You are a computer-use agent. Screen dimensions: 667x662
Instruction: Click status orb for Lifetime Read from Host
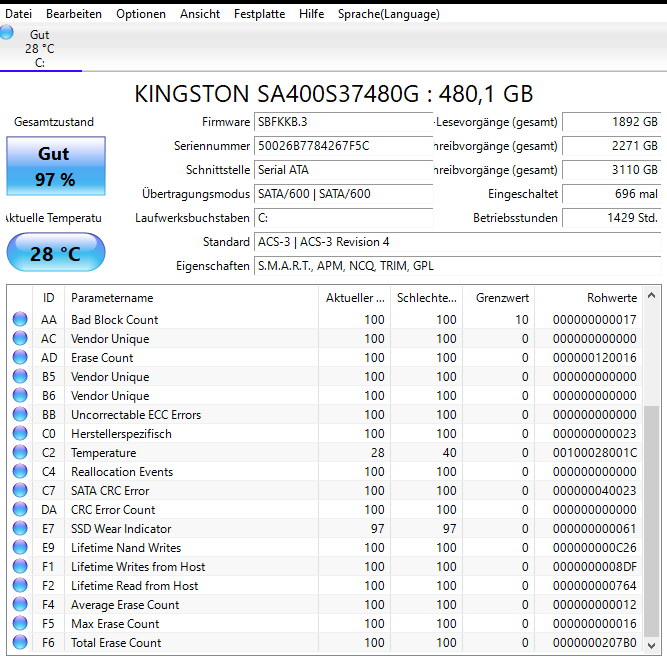tap(20, 585)
